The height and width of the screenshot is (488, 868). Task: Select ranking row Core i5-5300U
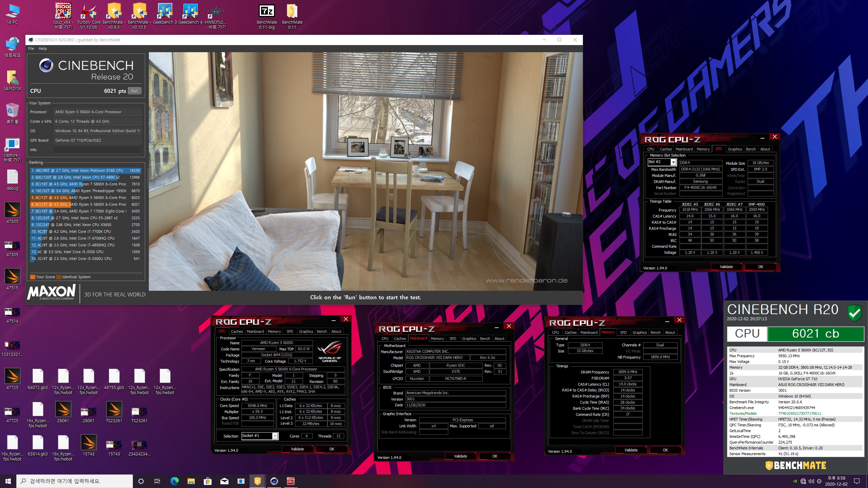click(85, 259)
